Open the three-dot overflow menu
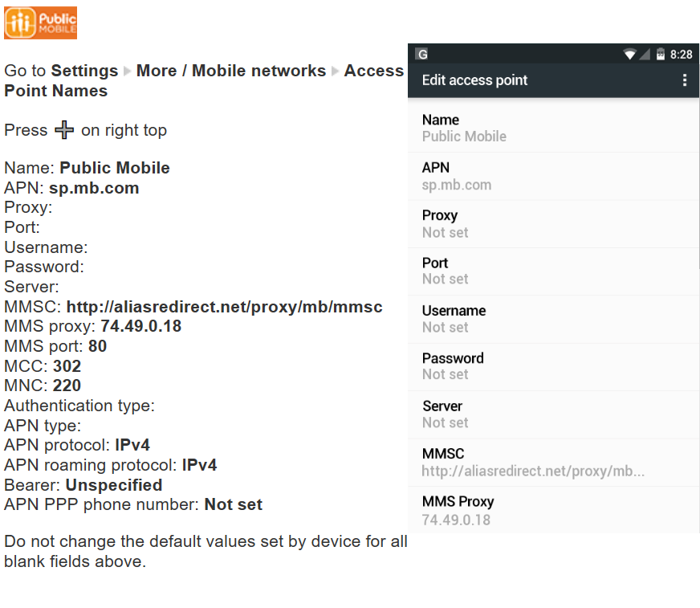700x608 pixels. [684, 80]
